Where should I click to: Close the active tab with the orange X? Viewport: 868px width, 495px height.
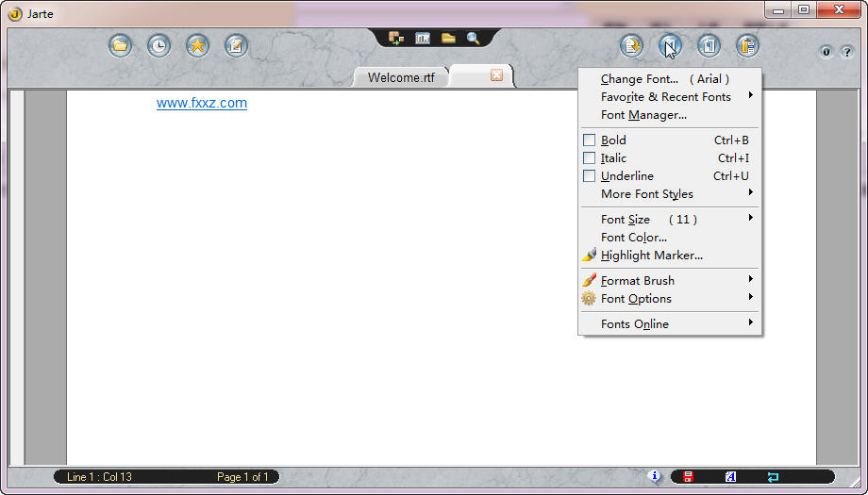tap(496, 75)
